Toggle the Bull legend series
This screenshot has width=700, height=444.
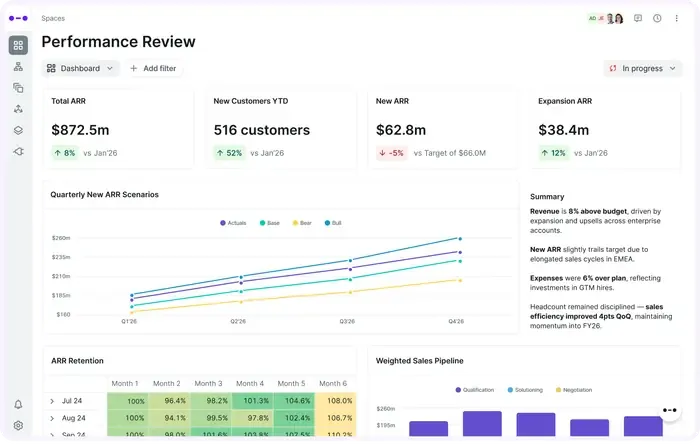click(x=333, y=223)
